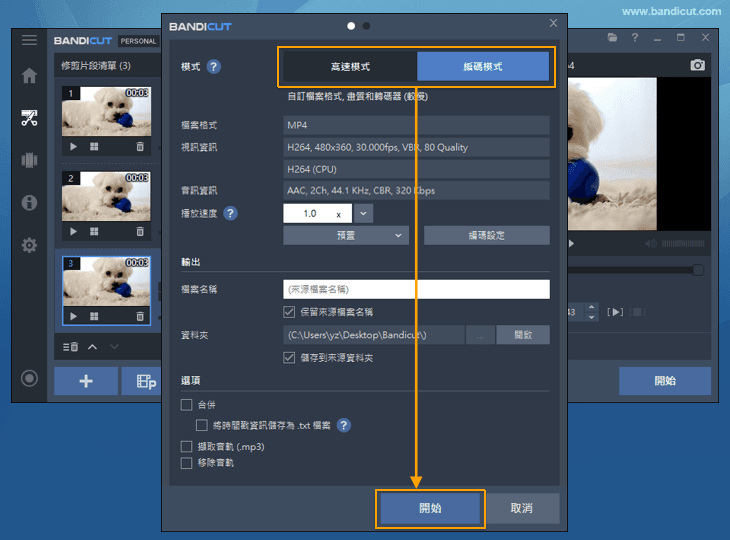Play segment 2 in the clip list
This screenshot has height=540, width=730.
point(73,231)
